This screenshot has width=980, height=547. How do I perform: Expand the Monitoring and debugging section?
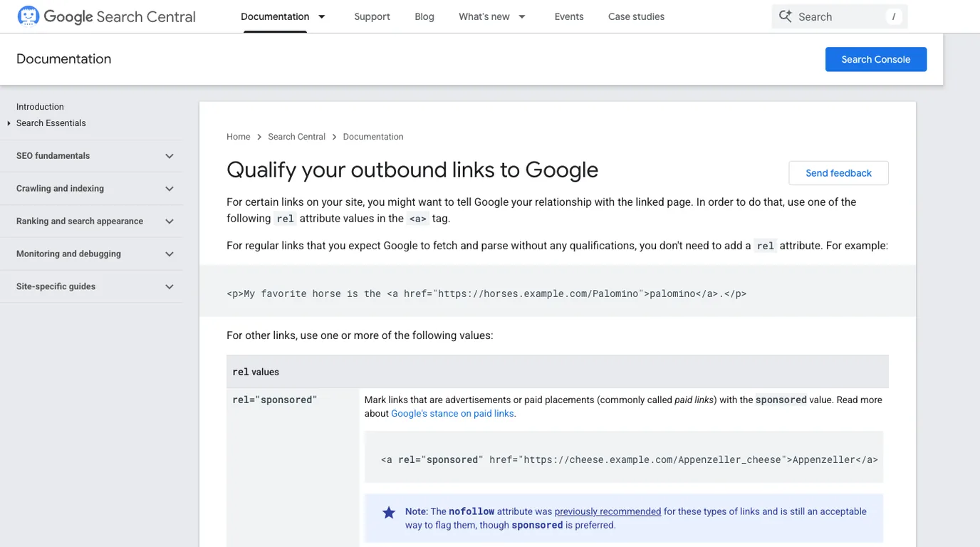point(170,254)
